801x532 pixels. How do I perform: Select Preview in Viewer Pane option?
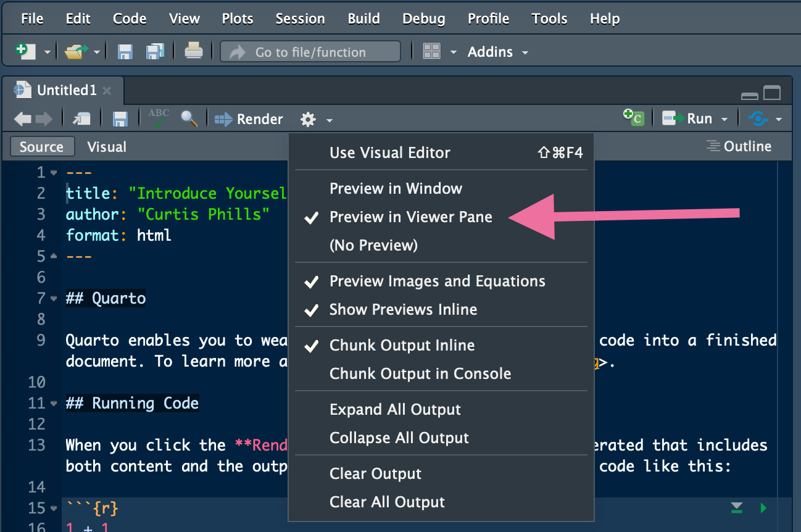pyautogui.click(x=441, y=217)
